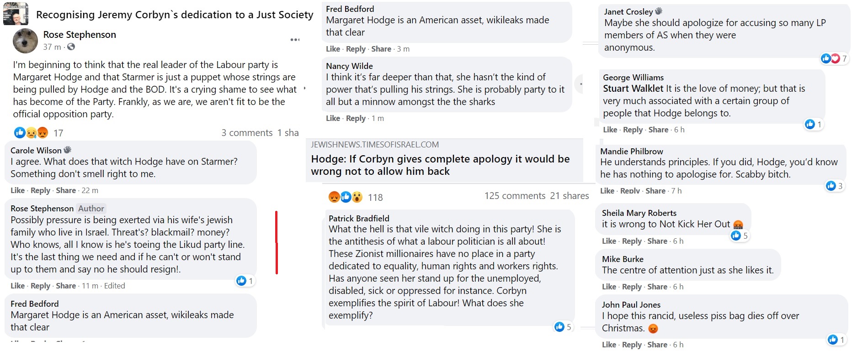Click the like and heart reactions on Janet Crosley's comment

831,58
